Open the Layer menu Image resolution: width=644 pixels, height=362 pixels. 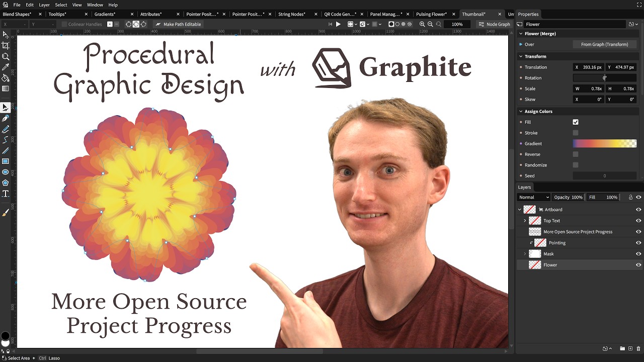pyautogui.click(x=44, y=5)
